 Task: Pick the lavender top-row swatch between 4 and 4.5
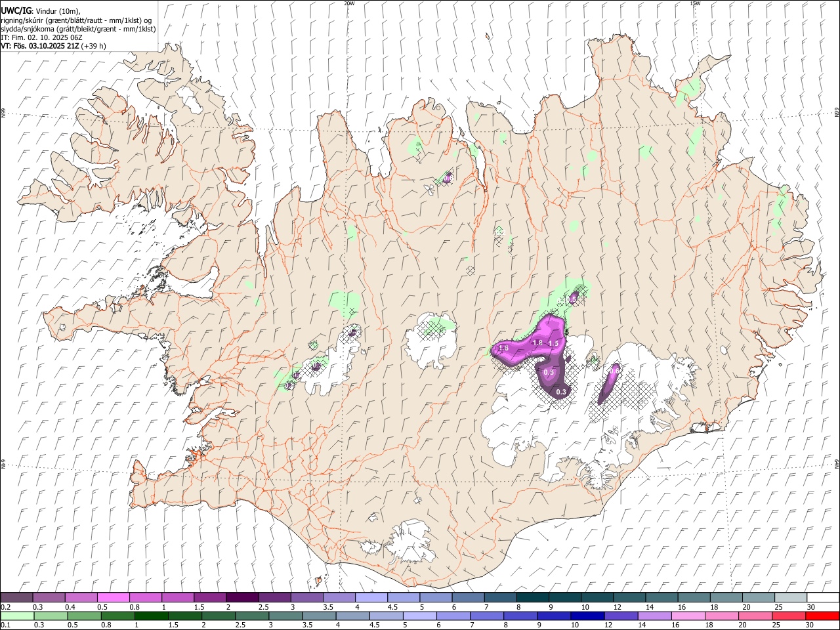[371, 597]
